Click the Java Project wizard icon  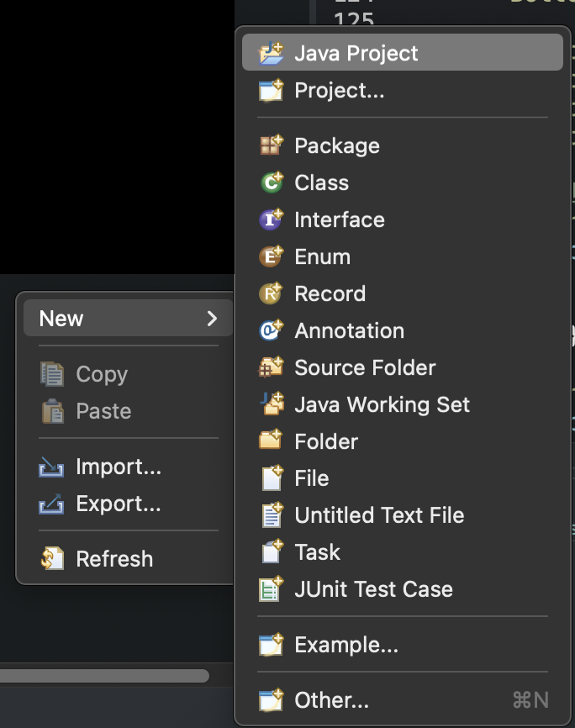coord(272,52)
